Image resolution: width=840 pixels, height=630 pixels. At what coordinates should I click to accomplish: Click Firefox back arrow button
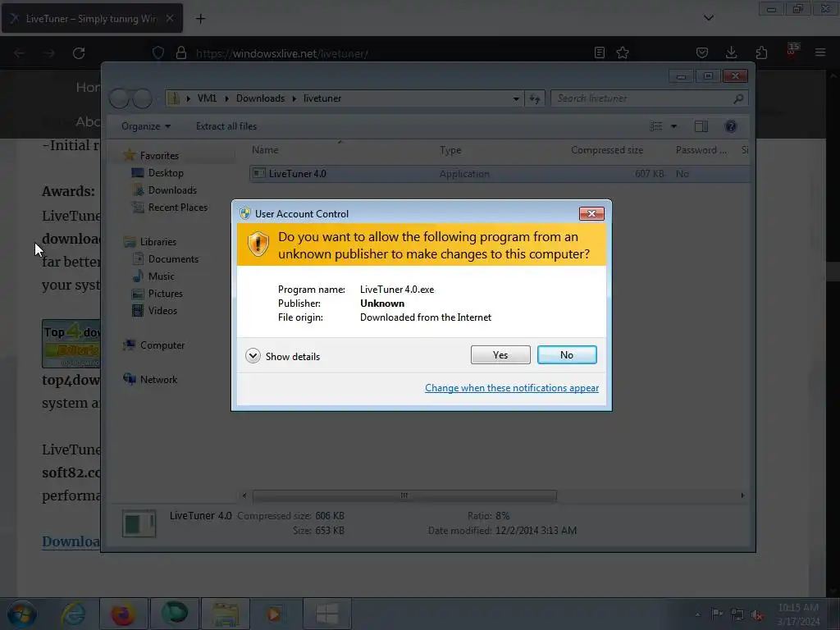pos(20,53)
